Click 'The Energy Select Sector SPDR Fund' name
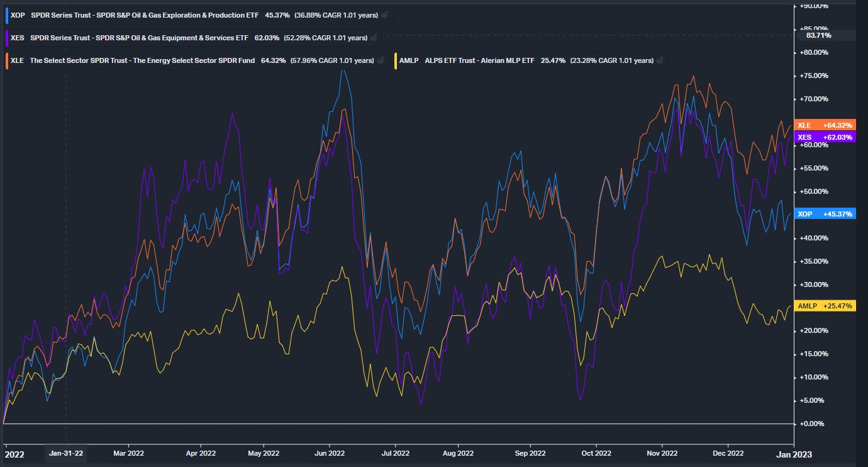868x467 pixels. click(192, 60)
